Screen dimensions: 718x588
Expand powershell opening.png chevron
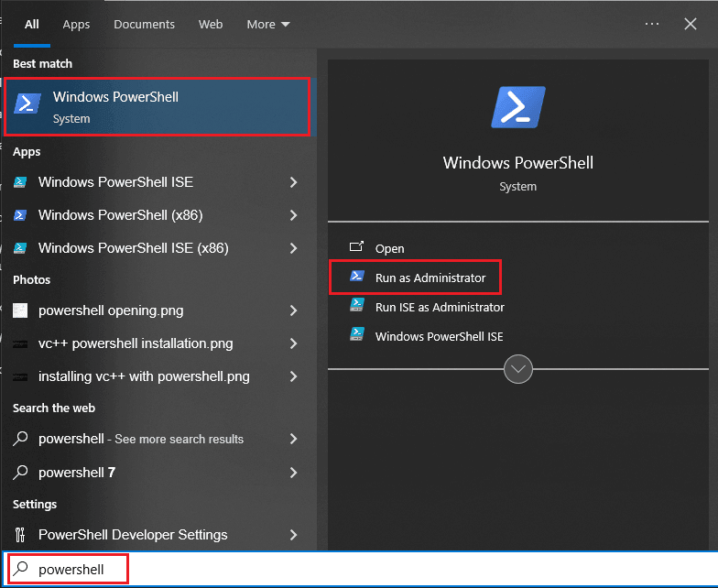(x=293, y=310)
